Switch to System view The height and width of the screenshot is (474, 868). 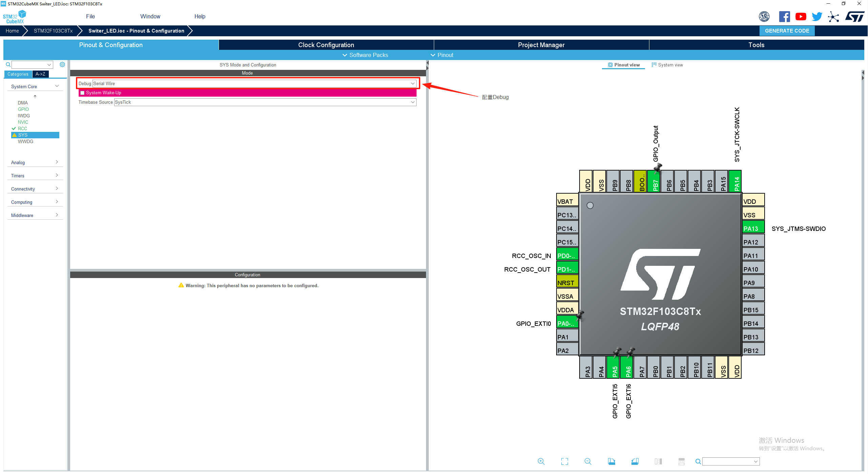click(x=667, y=65)
